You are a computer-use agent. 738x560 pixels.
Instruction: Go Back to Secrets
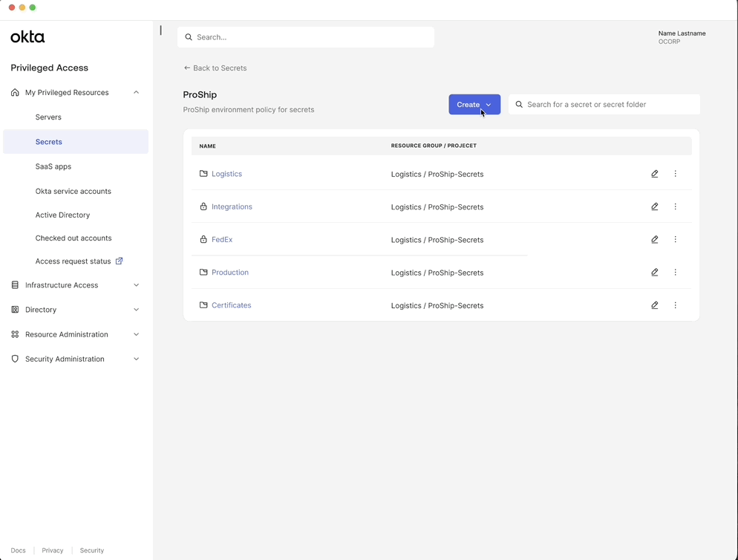coord(215,68)
